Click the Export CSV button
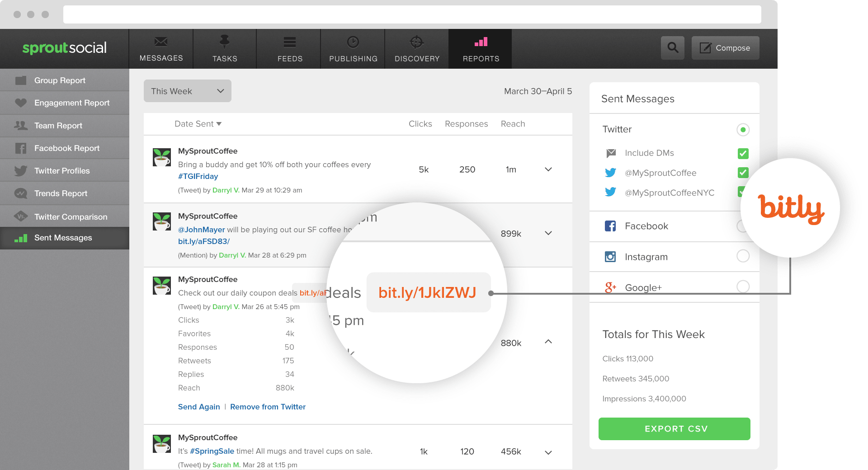 [674, 428]
